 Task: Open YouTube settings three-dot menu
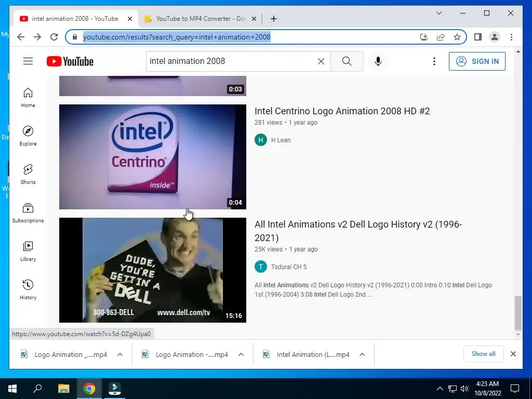coord(434,61)
